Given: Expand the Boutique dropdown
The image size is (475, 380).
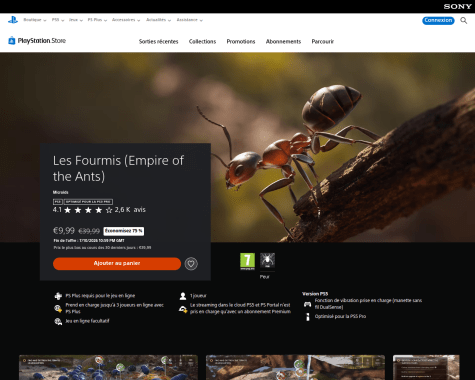Looking at the screenshot, I should click(x=35, y=20).
